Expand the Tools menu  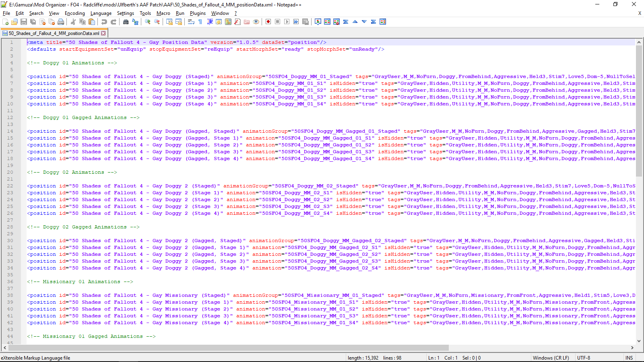click(145, 13)
